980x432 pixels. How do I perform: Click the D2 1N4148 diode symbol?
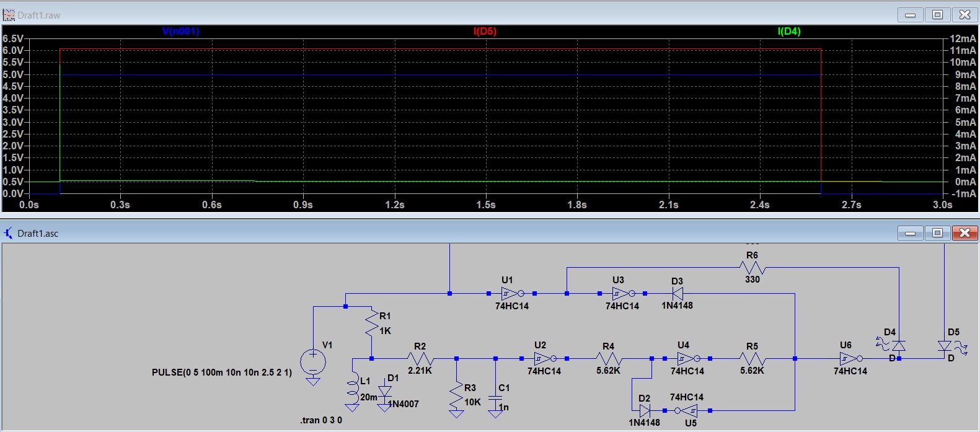coord(645,410)
